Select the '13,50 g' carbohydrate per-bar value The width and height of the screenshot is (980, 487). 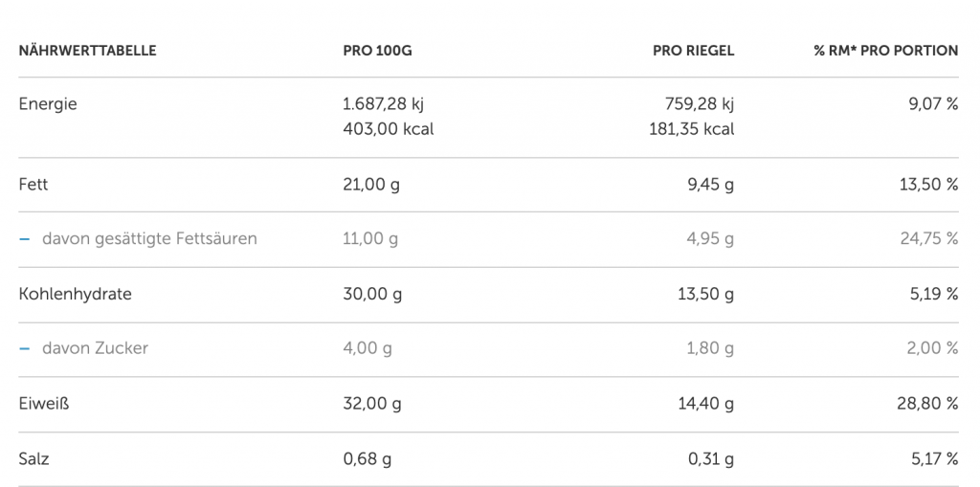(x=705, y=294)
